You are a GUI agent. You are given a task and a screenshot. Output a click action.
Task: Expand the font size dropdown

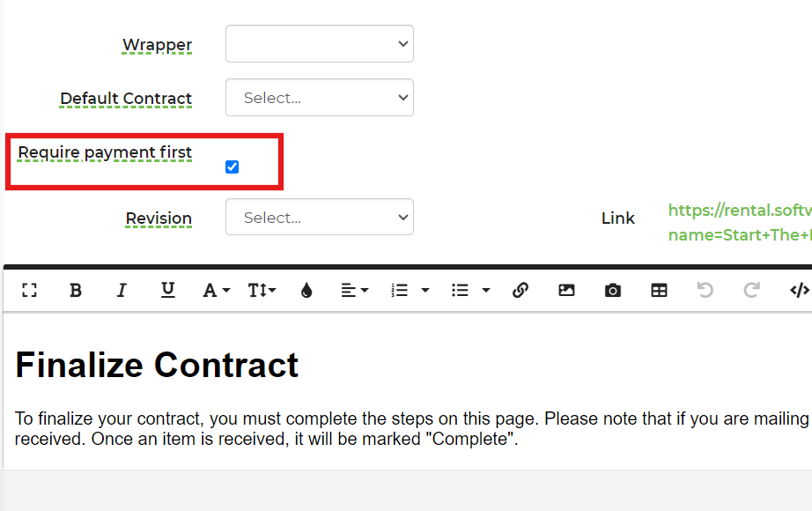[x=262, y=291]
